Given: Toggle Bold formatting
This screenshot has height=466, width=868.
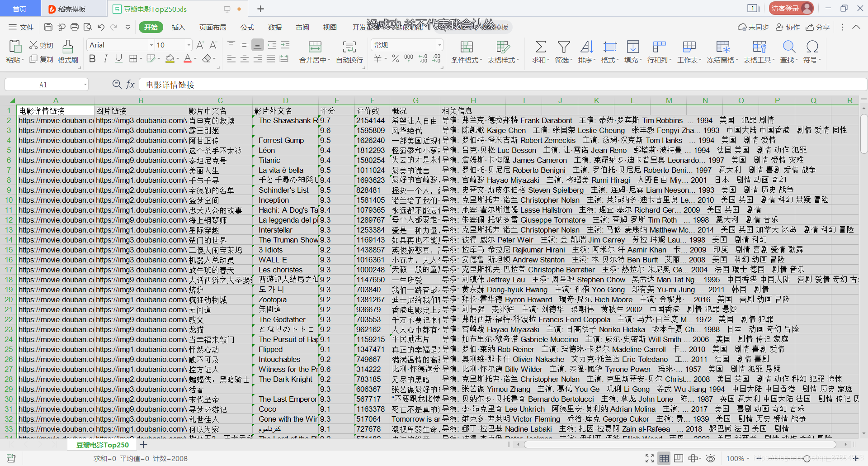Looking at the screenshot, I should 92,59.
